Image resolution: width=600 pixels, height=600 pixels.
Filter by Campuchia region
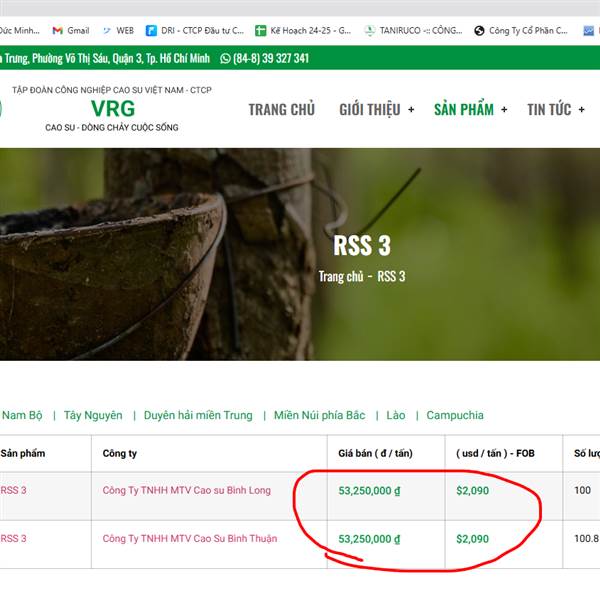click(x=455, y=415)
